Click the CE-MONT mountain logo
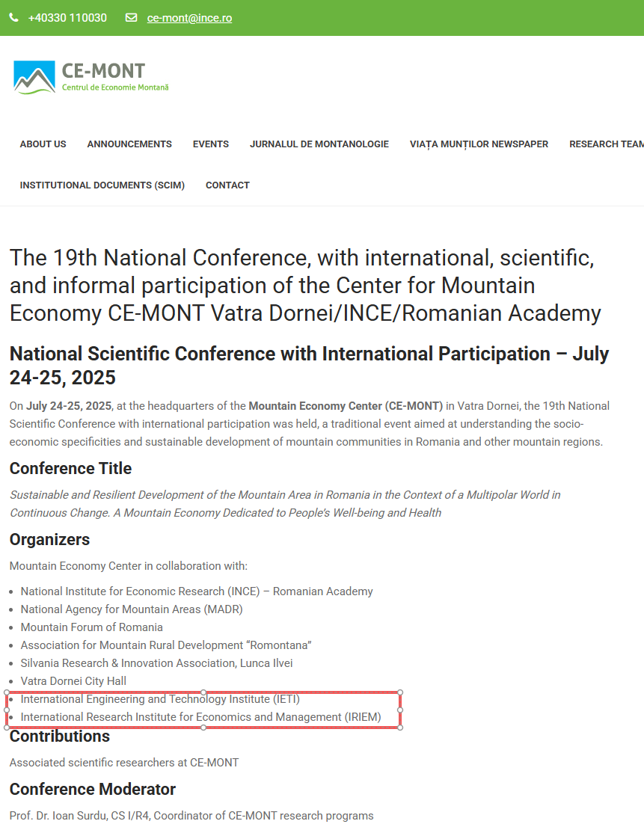 coord(34,77)
